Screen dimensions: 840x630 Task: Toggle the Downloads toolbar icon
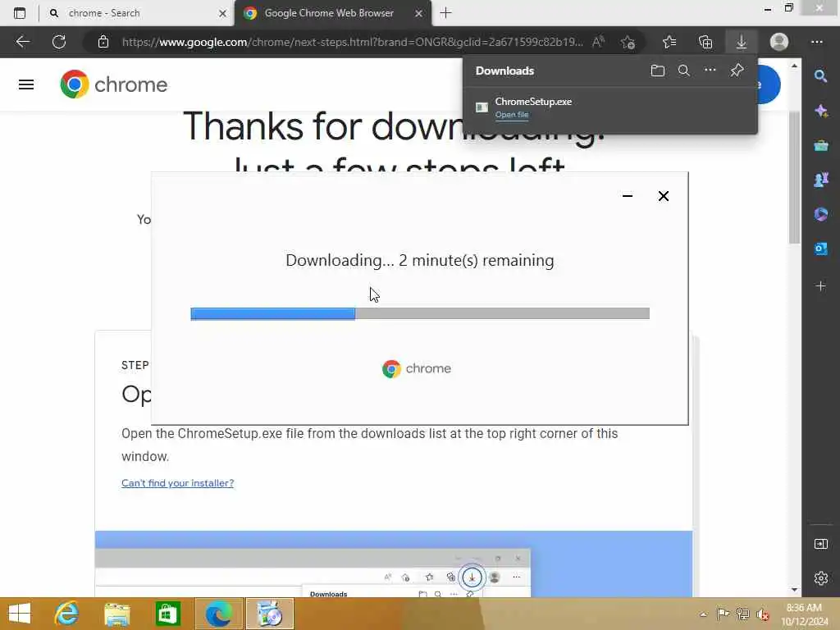coord(742,42)
